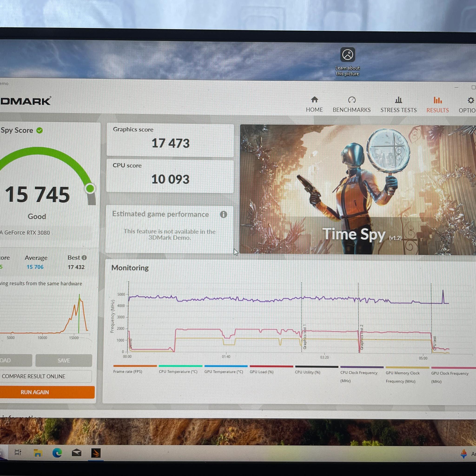Viewport: 476px width, 476px height.
Task: Click the LOAD button
Action: (x=16, y=360)
